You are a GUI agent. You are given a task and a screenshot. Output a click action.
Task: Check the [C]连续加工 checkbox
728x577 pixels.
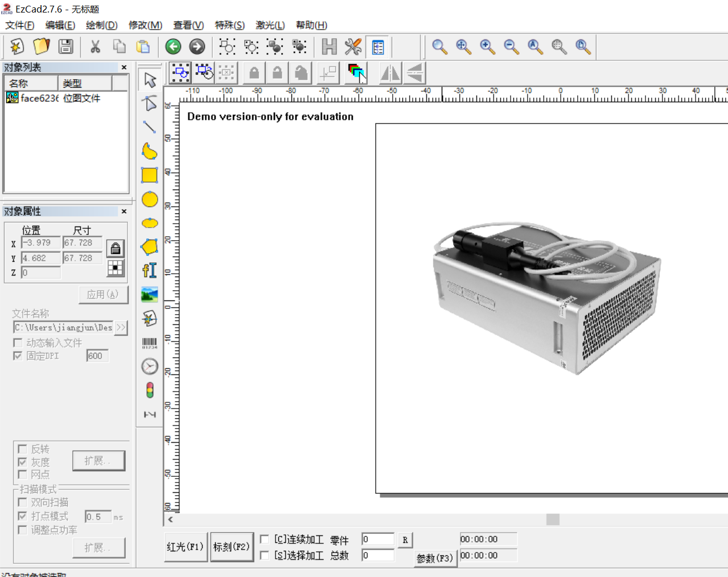(265, 539)
